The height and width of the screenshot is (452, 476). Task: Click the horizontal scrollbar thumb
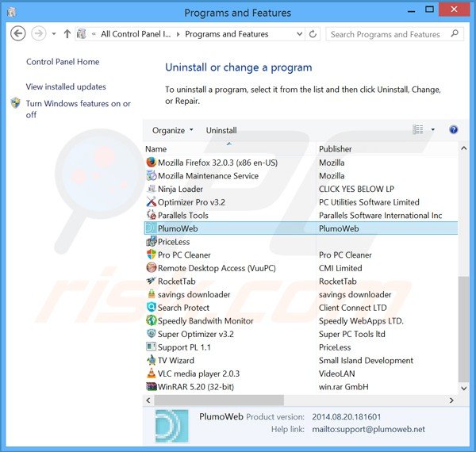(219, 400)
